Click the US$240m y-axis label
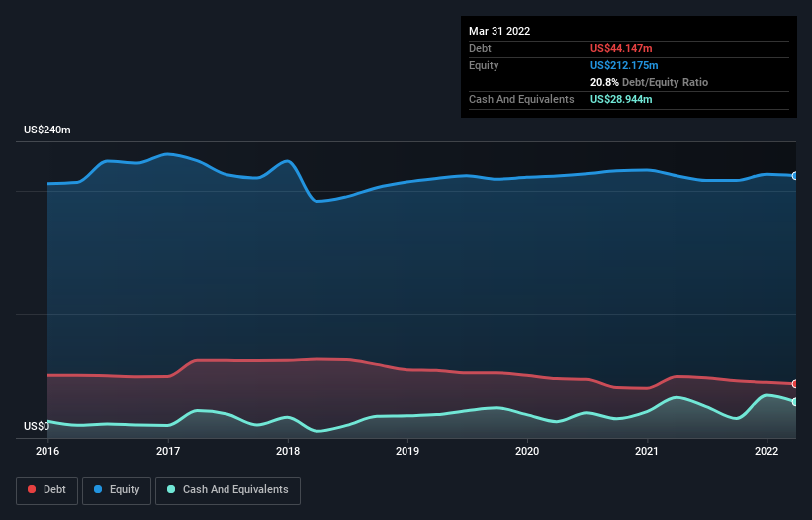This screenshot has height=520, width=812. [47, 130]
